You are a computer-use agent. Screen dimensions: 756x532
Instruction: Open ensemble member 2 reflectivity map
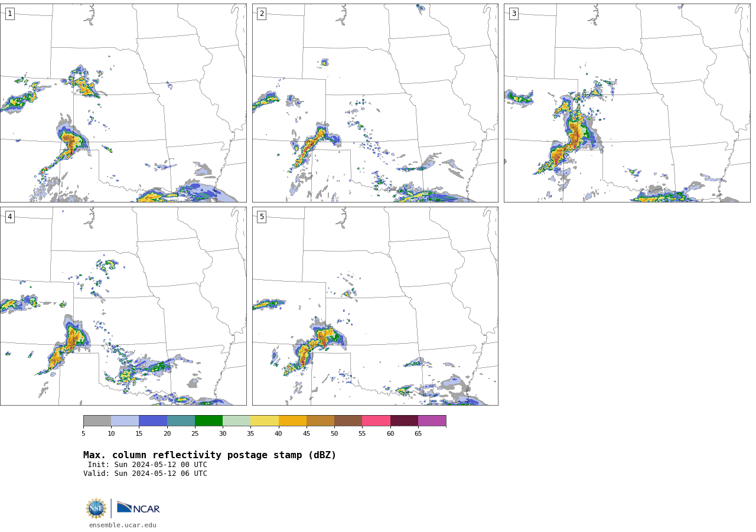coord(375,103)
